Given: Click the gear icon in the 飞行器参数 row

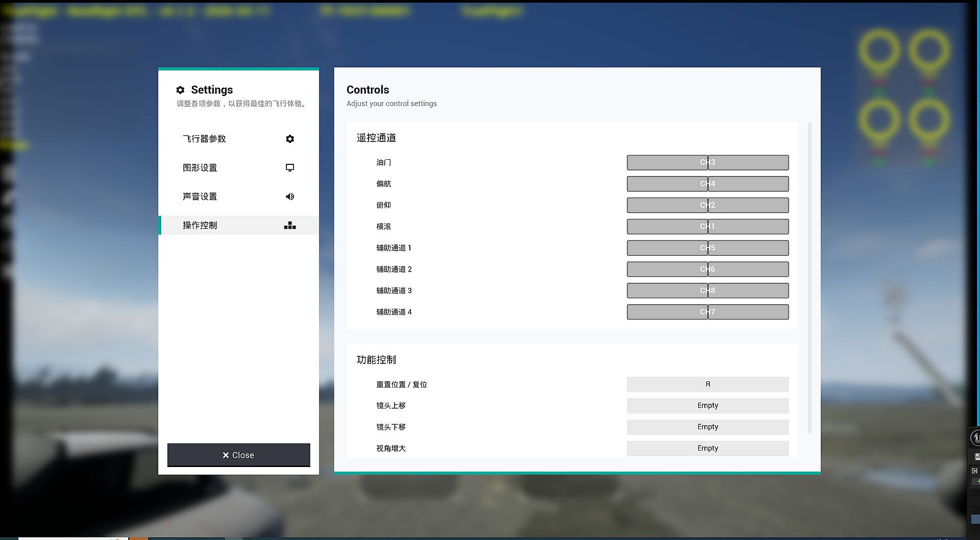Looking at the screenshot, I should 290,139.
